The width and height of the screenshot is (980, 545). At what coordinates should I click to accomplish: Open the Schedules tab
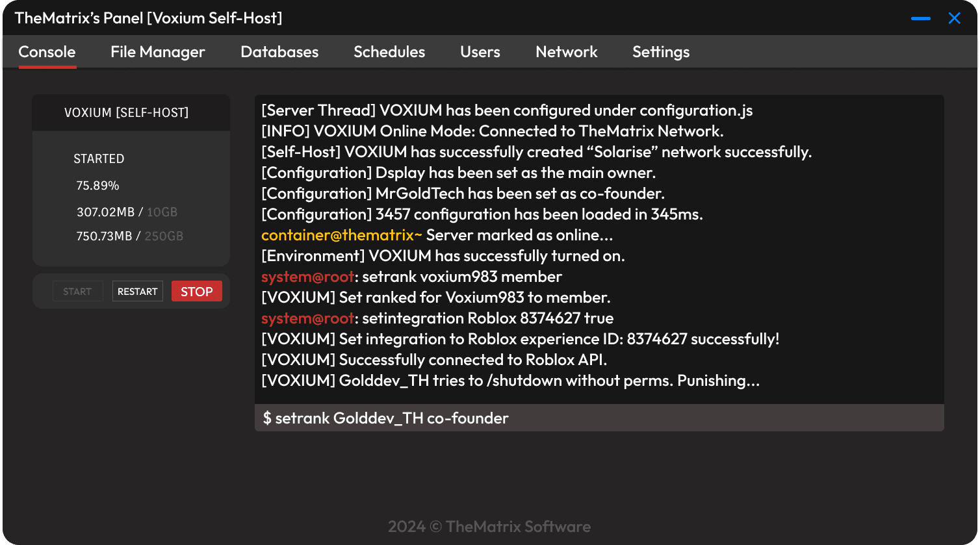[389, 51]
